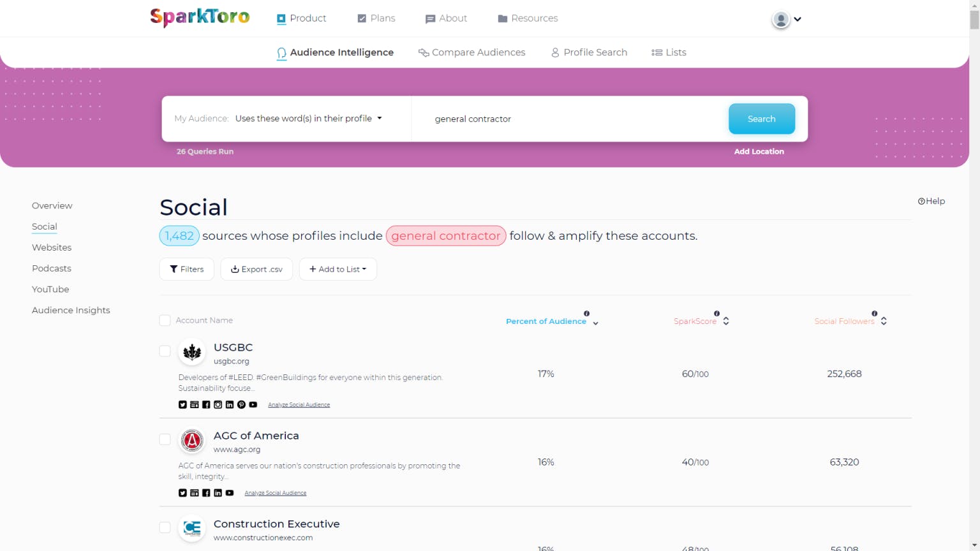Viewport: 980px width, 551px height.
Task: Open the www.agc.org link
Action: (x=237, y=450)
